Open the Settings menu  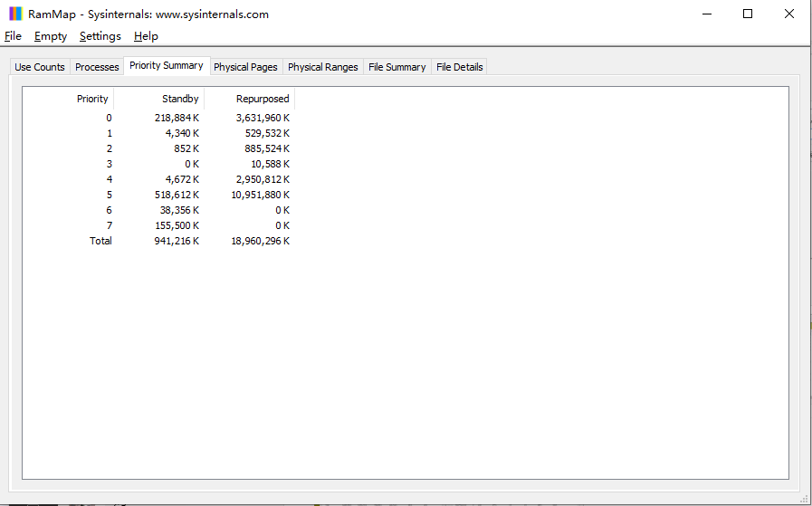100,36
